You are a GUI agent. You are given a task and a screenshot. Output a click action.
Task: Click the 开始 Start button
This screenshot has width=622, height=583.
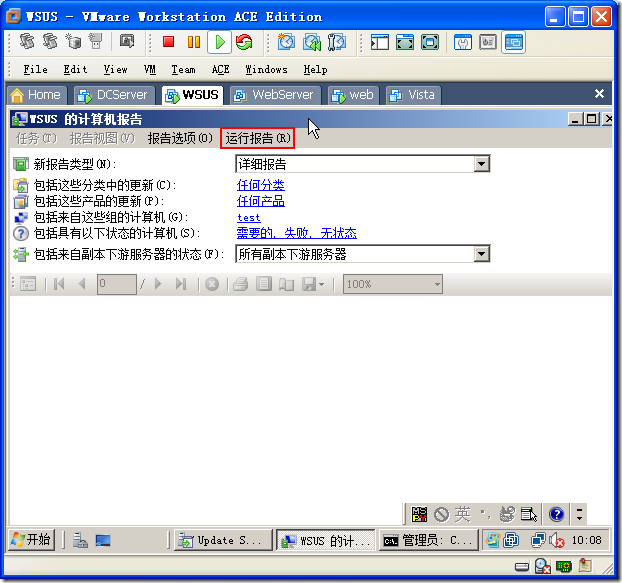click(x=31, y=540)
